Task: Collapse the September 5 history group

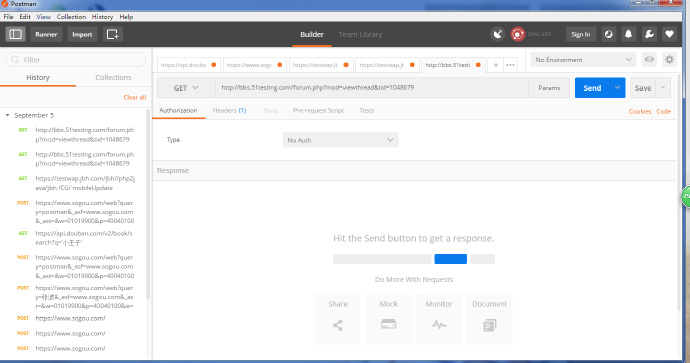Action: click(7, 115)
